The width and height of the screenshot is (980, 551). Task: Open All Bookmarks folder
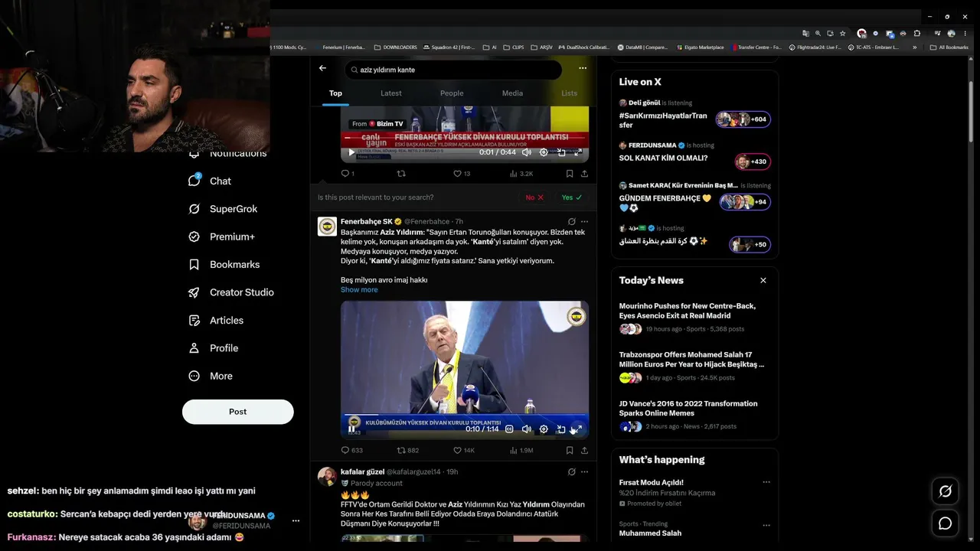tap(949, 47)
